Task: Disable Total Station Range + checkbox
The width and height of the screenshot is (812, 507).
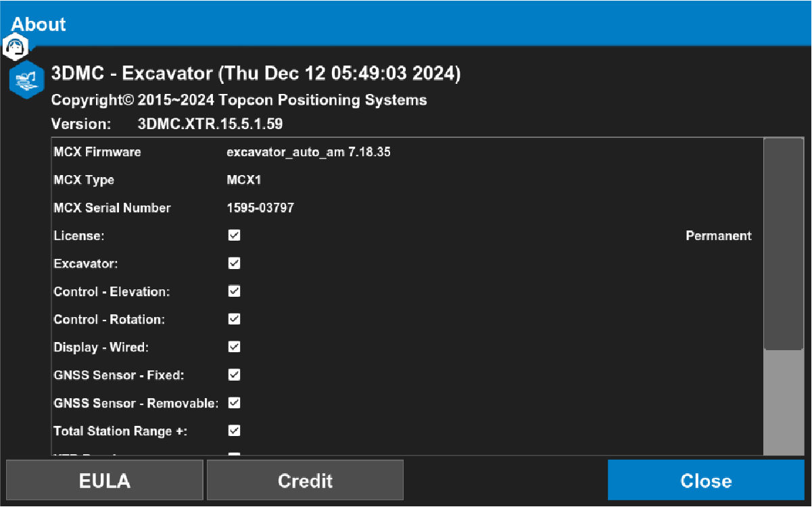Action: click(x=234, y=431)
